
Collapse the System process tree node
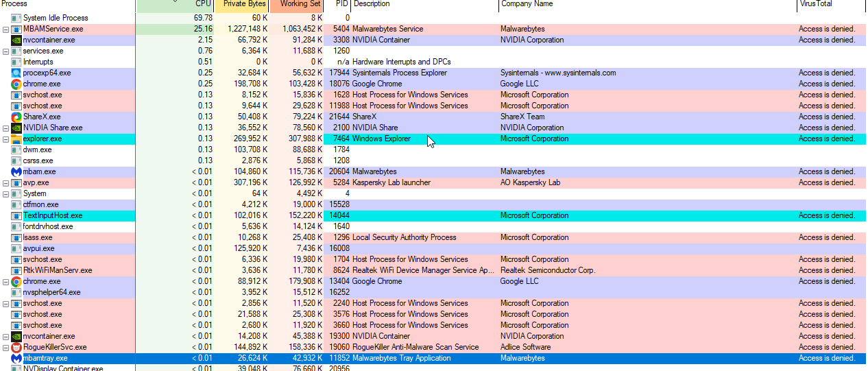(5, 193)
